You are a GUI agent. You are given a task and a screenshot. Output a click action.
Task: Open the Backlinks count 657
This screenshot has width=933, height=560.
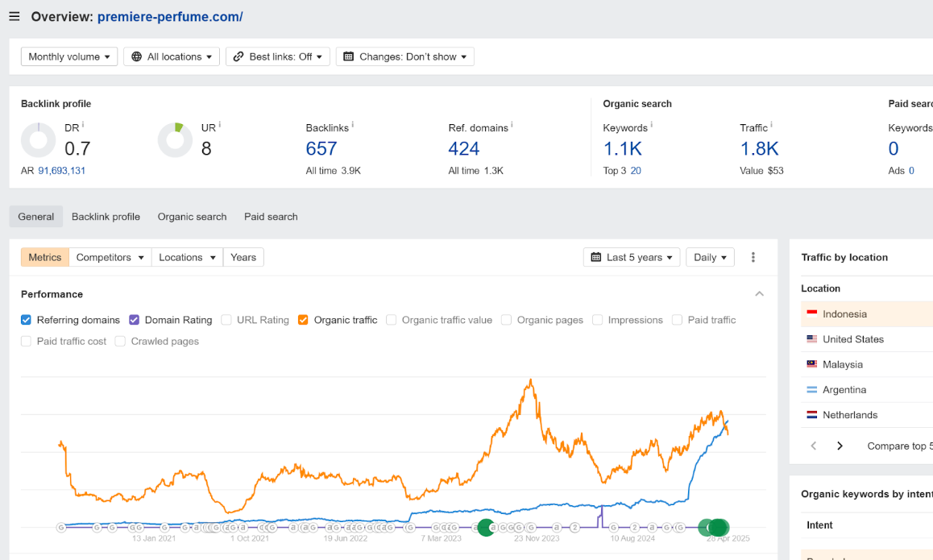(x=321, y=149)
